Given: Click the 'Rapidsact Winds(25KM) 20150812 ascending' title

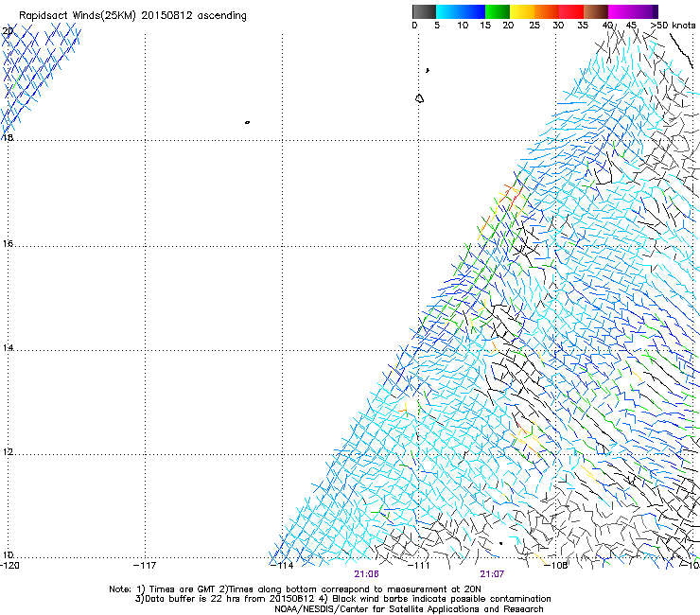Looking at the screenshot, I should [132, 15].
